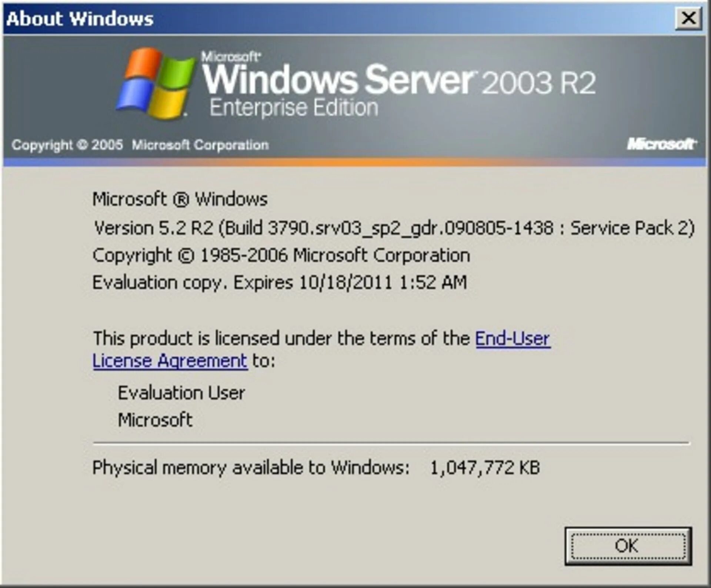Viewport: 711px width, 588px height.
Task: Click the Version 5.2 R2 build line
Action: (394, 228)
